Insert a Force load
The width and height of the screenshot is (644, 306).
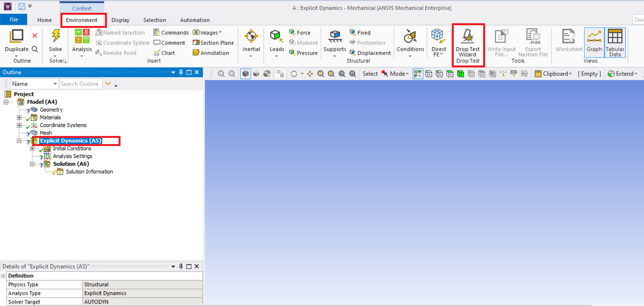[300, 33]
